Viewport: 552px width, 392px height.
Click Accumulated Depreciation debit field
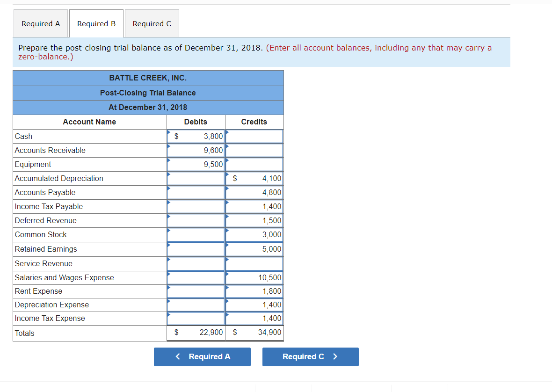(x=196, y=178)
